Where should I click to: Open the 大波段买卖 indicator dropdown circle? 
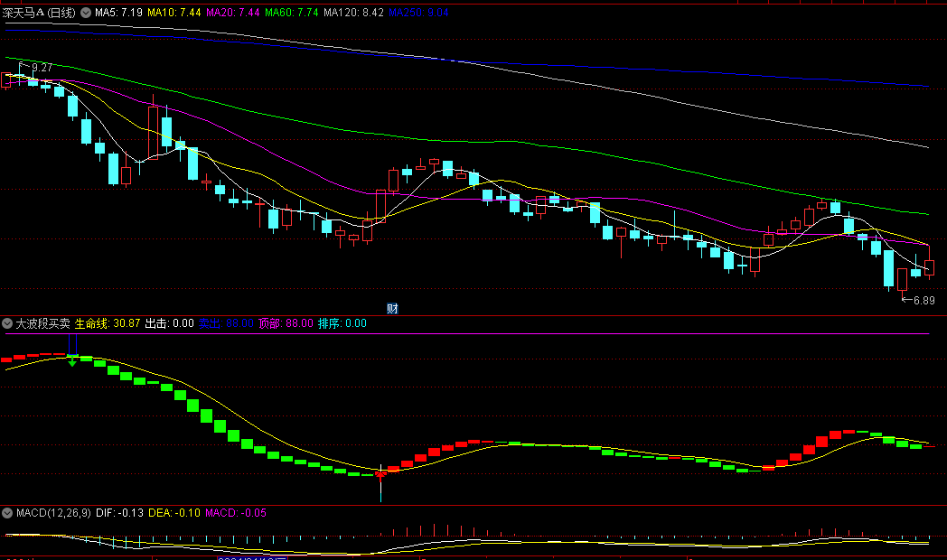point(7,323)
